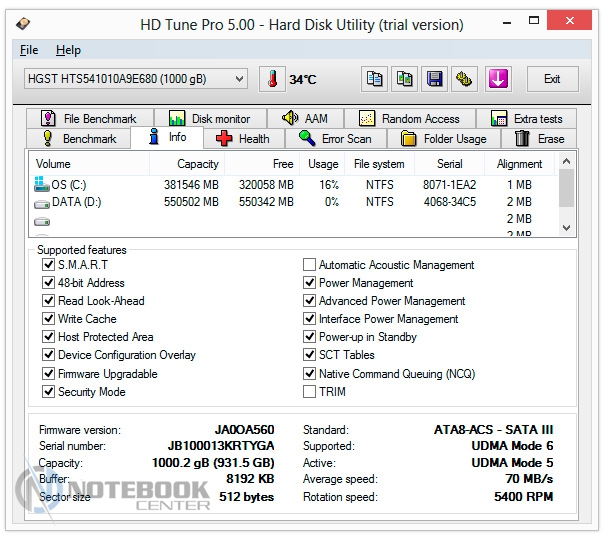The height and width of the screenshot is (537, 608).
Task: Open the Error Scan tab
Action: [335, 139]
